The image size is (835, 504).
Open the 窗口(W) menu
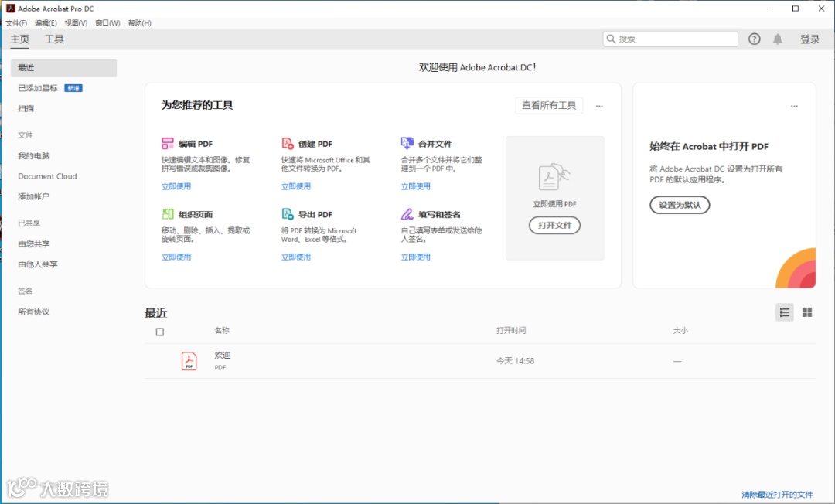point(107,23)
